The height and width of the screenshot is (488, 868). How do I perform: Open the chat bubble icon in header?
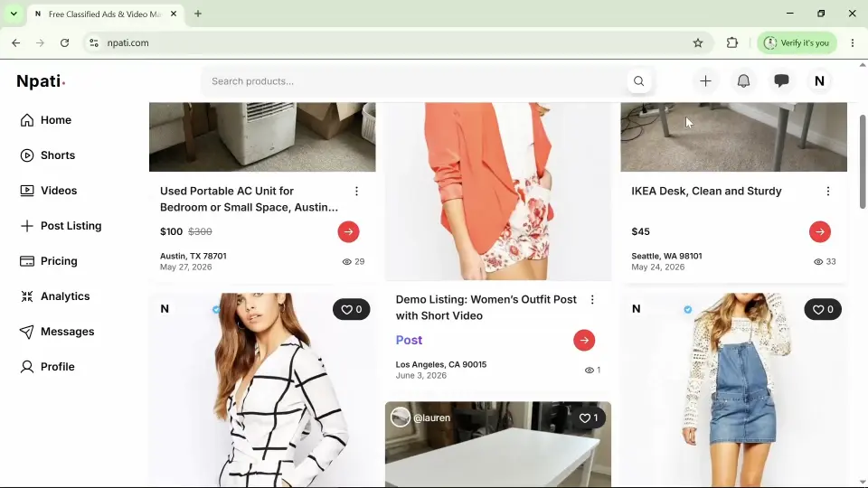click(x=781, y=81)
